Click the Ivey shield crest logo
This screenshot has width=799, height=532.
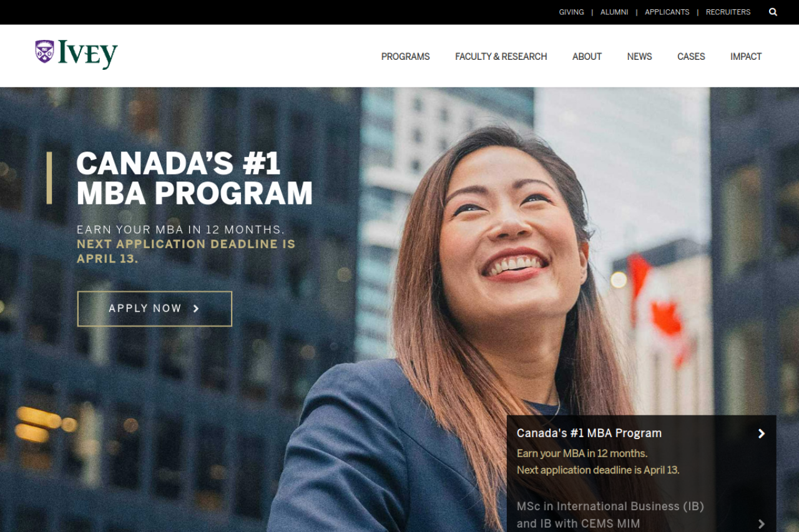tap(44, 52)
